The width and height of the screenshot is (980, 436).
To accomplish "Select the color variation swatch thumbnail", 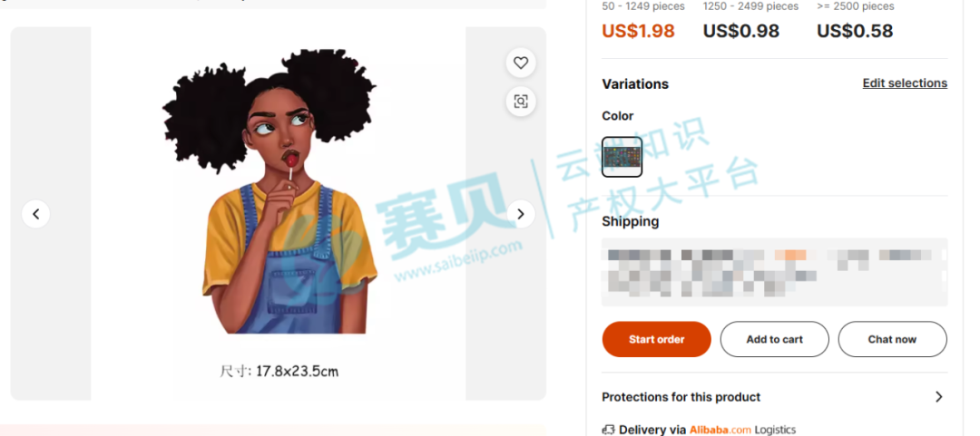I will tap(622, 157).
